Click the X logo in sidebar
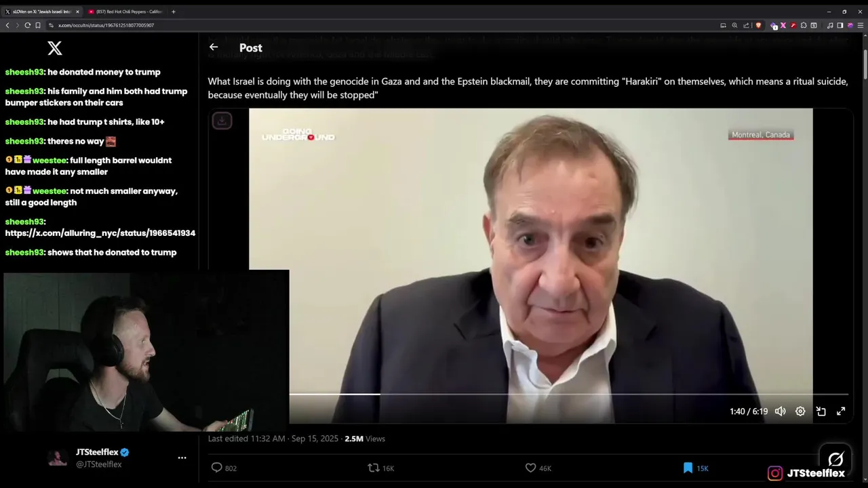Image resolution: width=868 pixels, height=488 pixels. 55,48
